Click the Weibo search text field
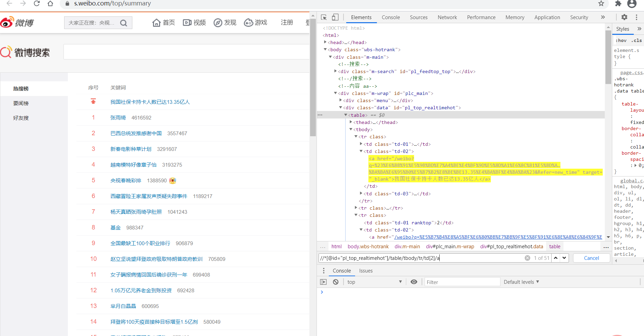This screenshot has width=644, height=336. coord(186,52)
